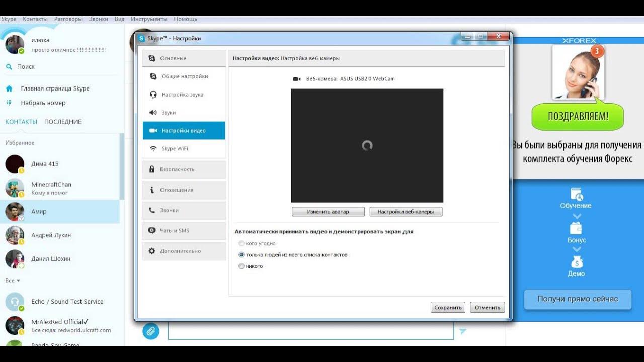Select contact Дима 415

point(60,164)
